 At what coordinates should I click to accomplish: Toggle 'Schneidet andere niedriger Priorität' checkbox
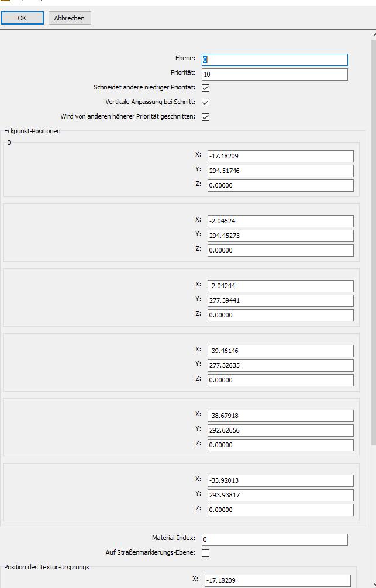point(205,88)
